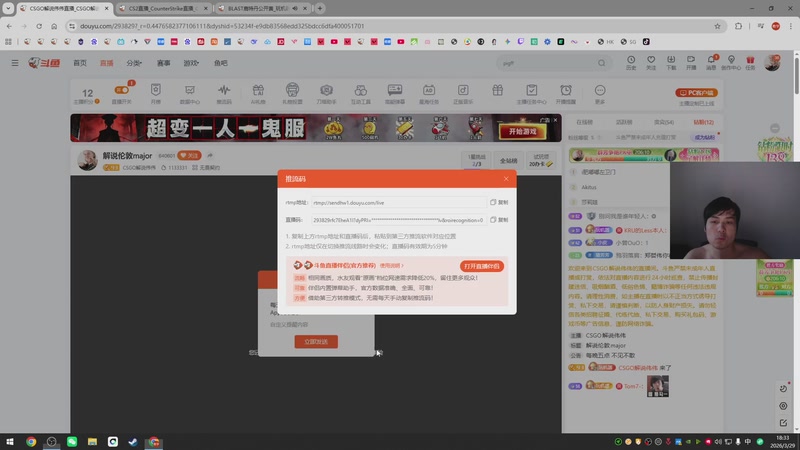800x450 pixels.
Task: Open the 弹幕 keyboard-shaped toolbar icon
Action: tap(395, 93)
